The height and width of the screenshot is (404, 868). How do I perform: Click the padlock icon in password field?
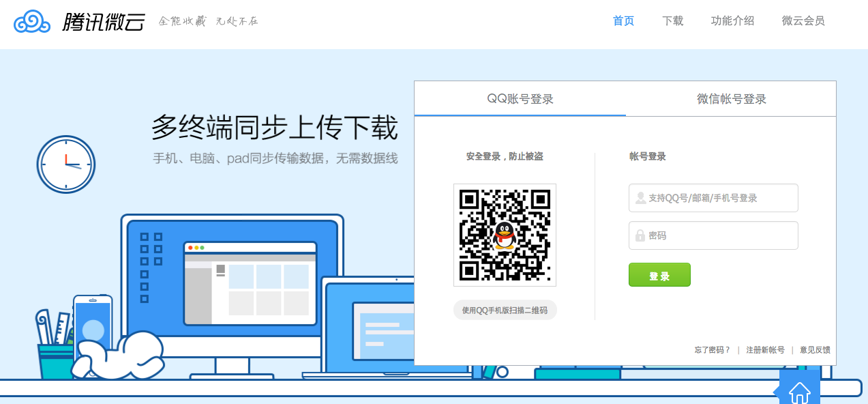pyautogui.click(x=640, y=235)
